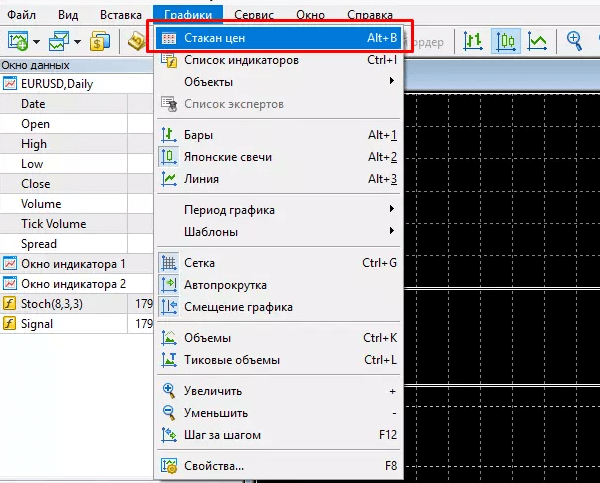This screenshot has width=600, height=483.
Task: Click the Увеличить zoom-in menu icon
Action: tap(169, 391)
